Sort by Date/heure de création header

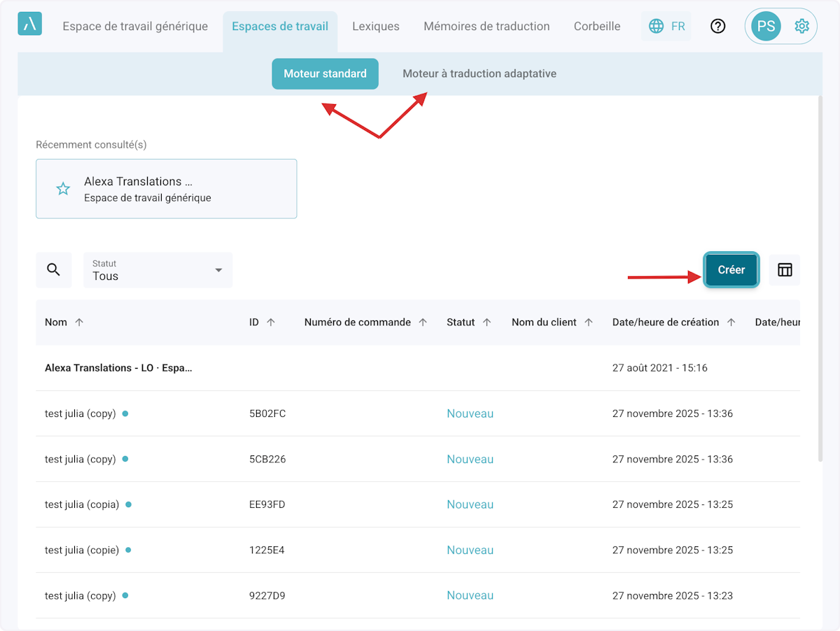(665, 322)
